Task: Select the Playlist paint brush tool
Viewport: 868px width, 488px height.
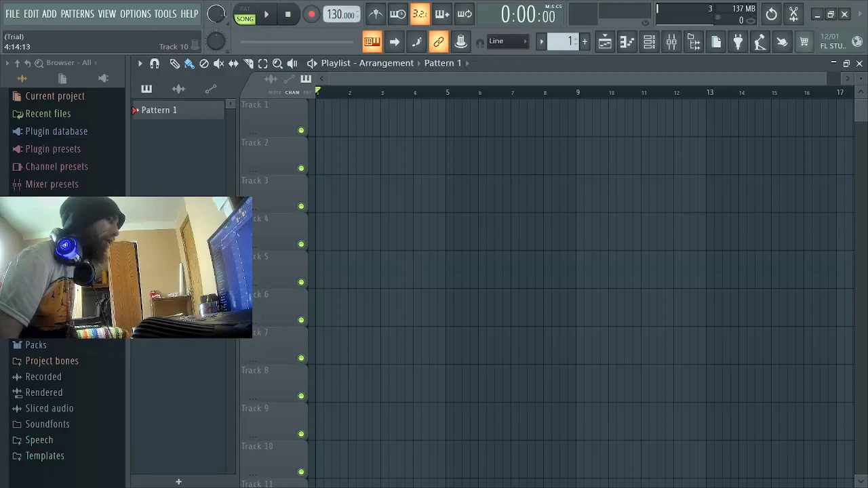Action: coord(189,63)
